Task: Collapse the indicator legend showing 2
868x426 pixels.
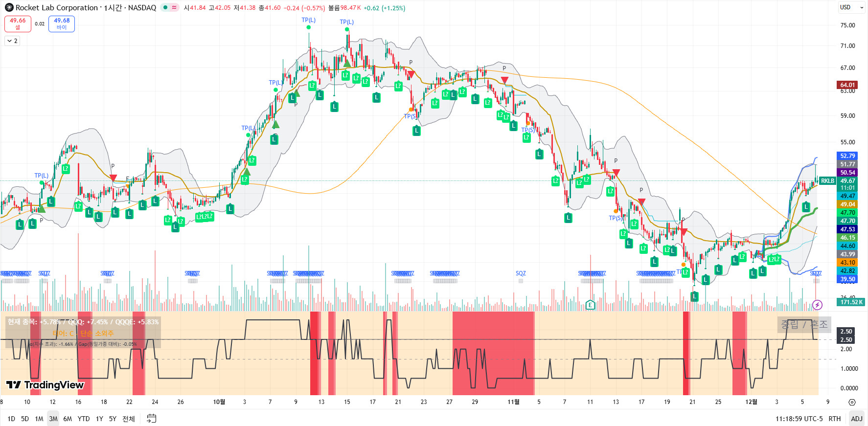Action: 12,41
